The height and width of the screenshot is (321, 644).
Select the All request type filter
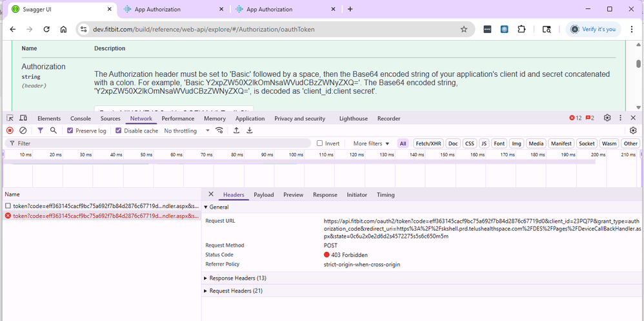pyautogui.click(x=403, y=143)
